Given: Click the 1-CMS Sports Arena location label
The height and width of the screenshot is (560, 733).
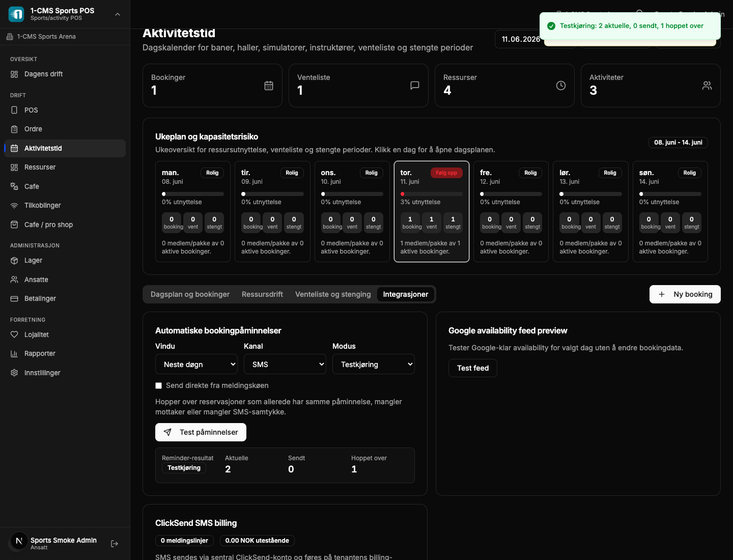Looking at the screenshot, I should tap(46, 37).
